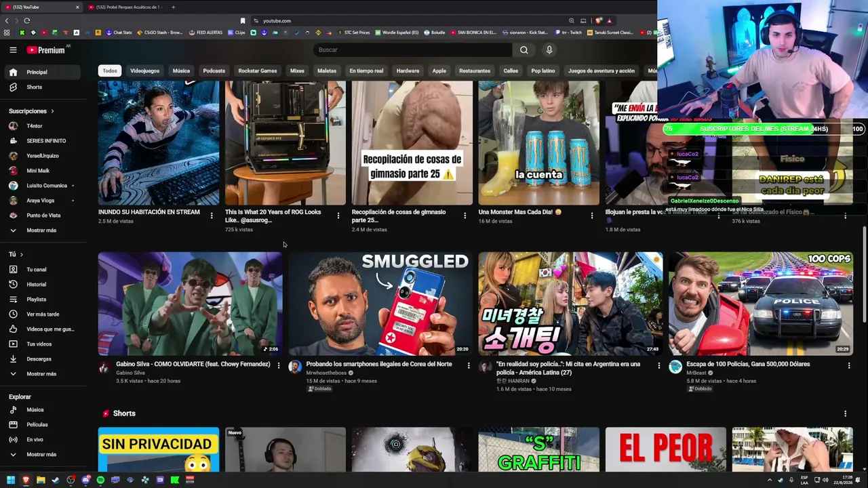This screenshot has height=488, width=868.
Task: Play the North Korea smartphones video thumbnail
Action: (380, 304)
